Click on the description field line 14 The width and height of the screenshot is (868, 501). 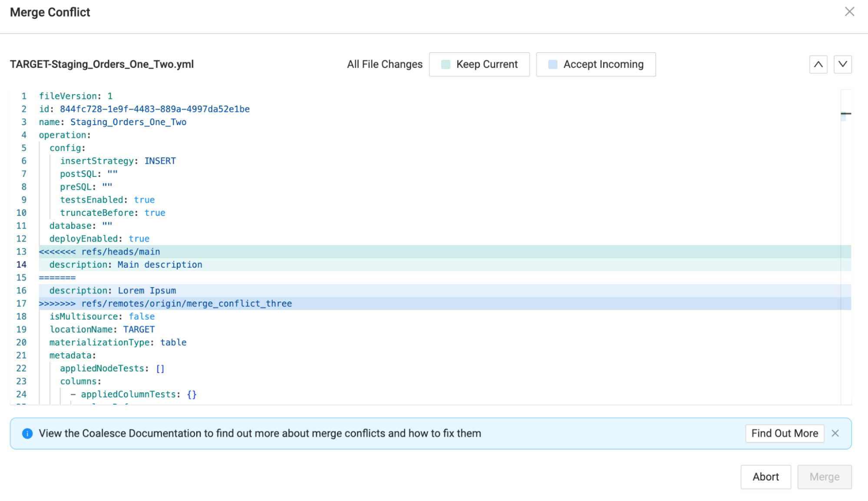pyautogui.click(x=126, y=264)
